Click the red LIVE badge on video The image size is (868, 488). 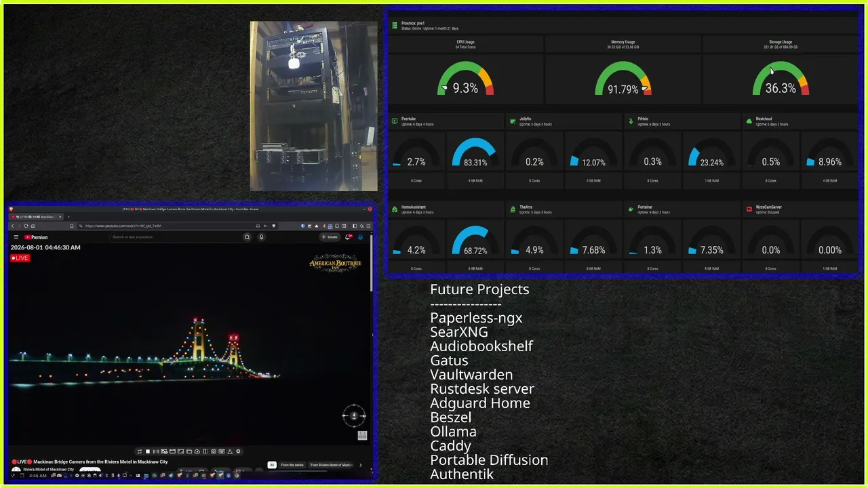point(20,258)
